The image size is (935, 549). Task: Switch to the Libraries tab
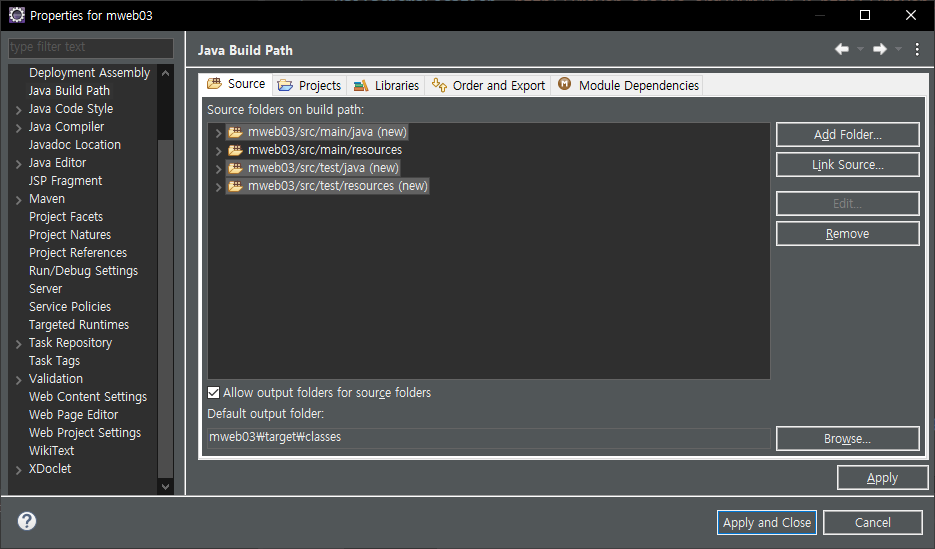click(386, 85)
